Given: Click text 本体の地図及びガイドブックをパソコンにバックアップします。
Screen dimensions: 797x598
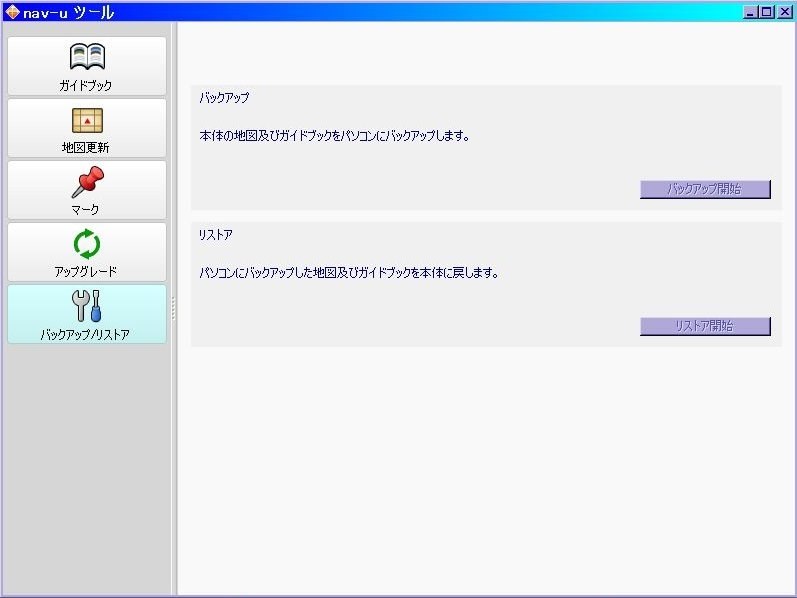Looking at the screenshot, I should (x=334, y=136).
